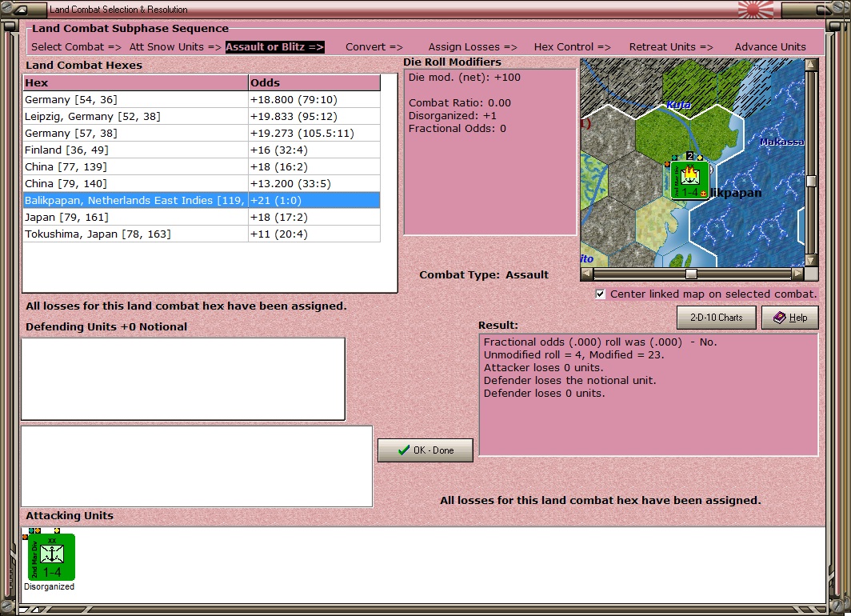The image size is (851, 616).
Task: Click the OK - Done button
Action: pos(425,450)
